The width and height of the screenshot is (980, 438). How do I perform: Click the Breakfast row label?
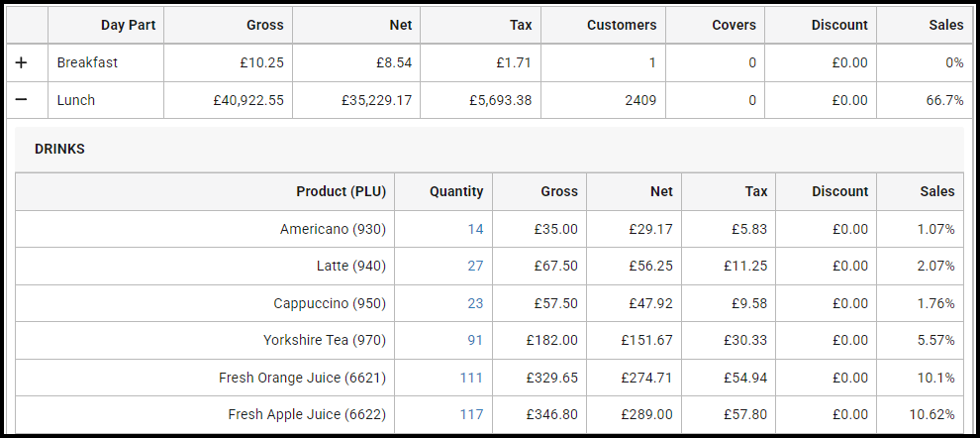(87, 62)
